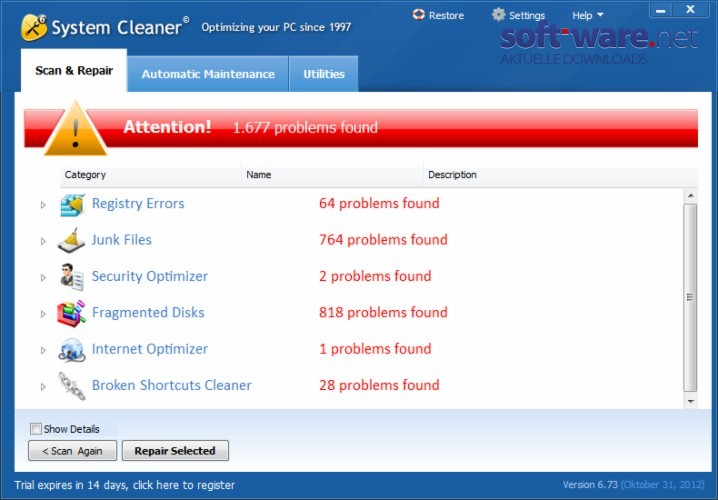Click the '2 problems found' text

coord(375,276)
